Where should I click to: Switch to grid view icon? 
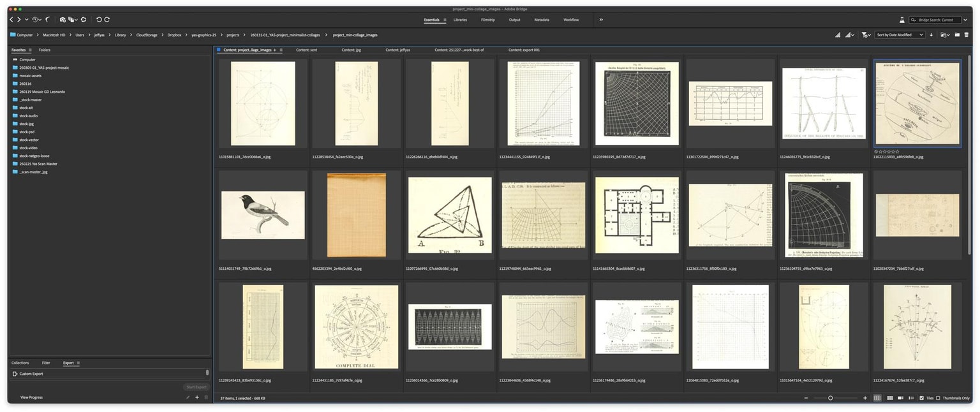click(877, 398)
